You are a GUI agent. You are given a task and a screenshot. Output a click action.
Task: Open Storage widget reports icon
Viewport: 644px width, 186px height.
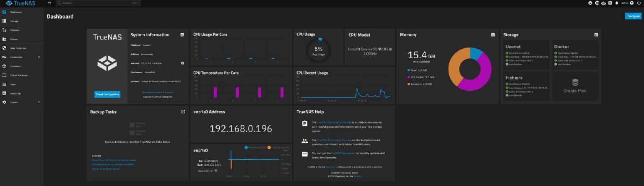point(596,35)
